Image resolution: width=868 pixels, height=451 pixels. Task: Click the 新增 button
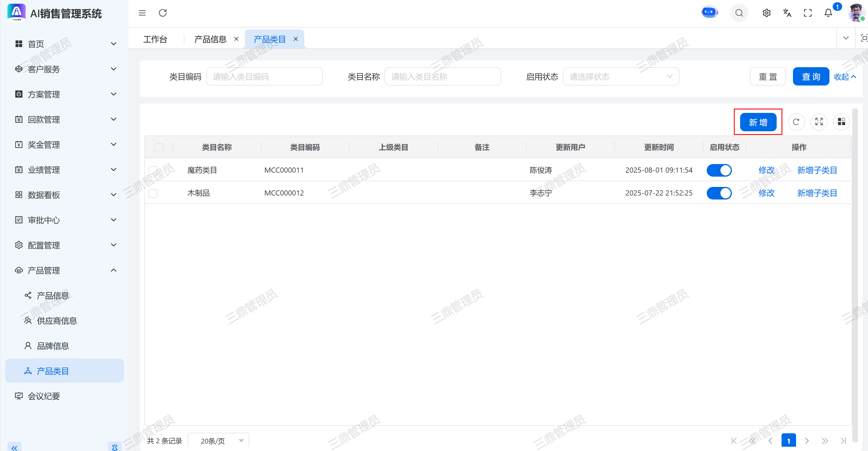(758, 122)
